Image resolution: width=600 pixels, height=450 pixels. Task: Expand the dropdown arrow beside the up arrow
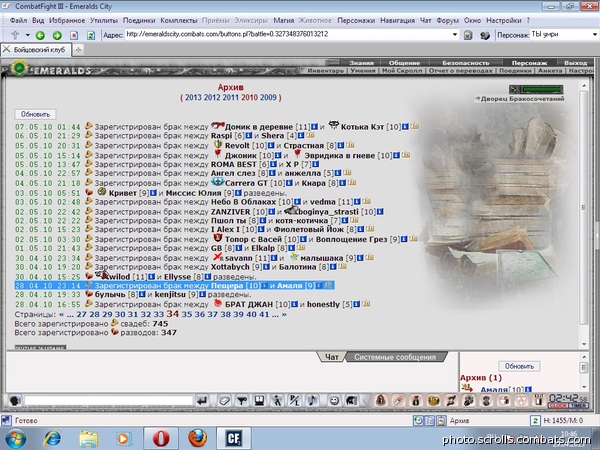click(x=28, y=35)
